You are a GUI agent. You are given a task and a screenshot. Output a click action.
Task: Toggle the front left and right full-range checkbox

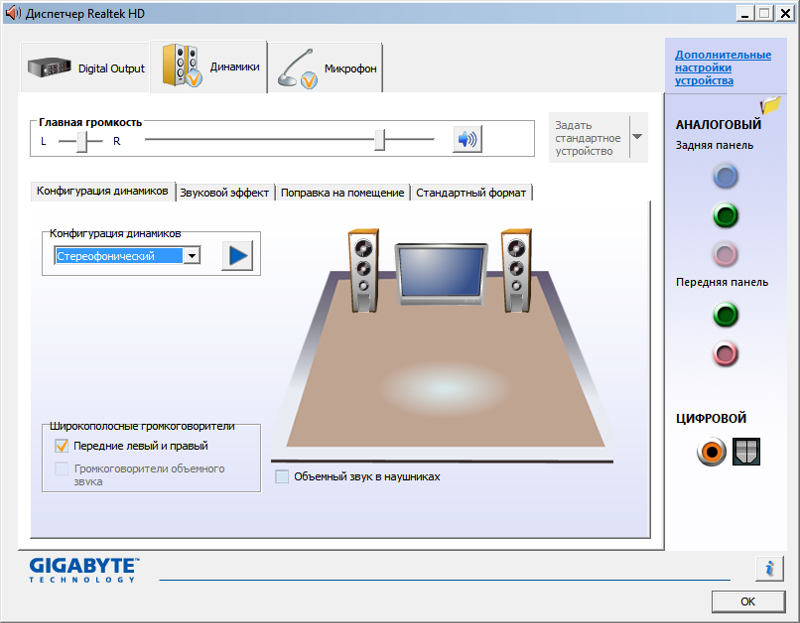click(61, 446)
